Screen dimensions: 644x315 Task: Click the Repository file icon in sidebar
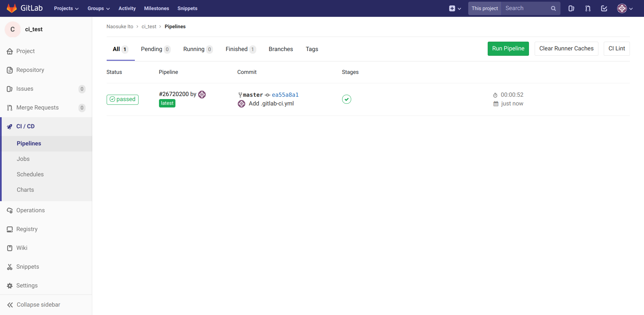tap(10, 70)
